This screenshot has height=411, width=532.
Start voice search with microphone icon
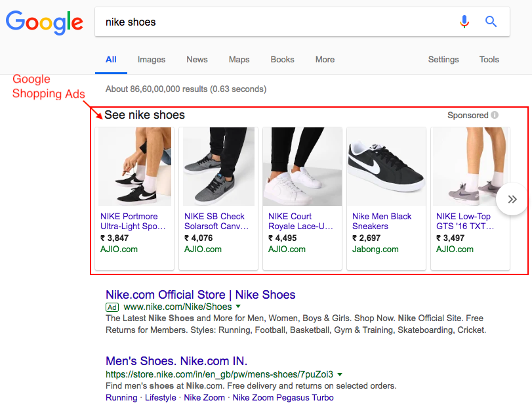click(464, 22)
